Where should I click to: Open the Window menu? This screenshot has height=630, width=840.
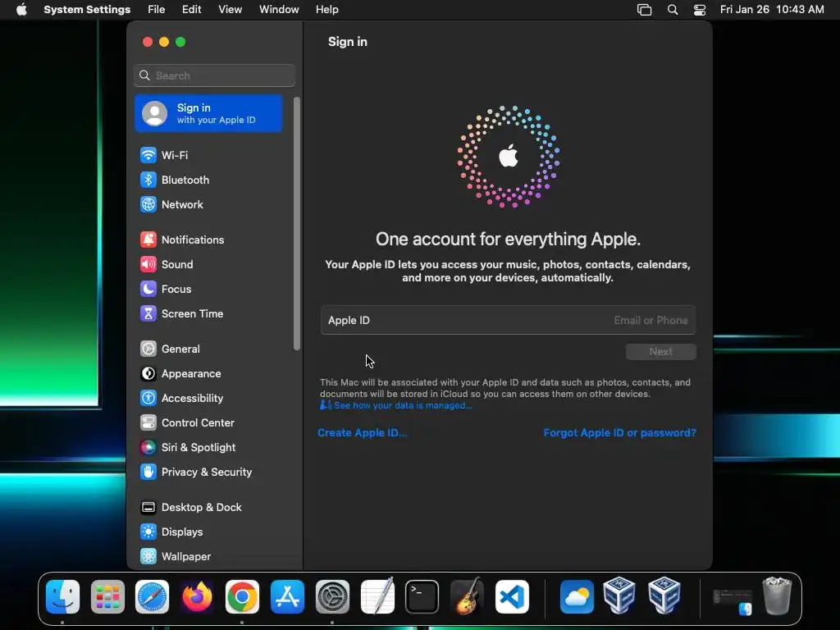(x=279, y=10)
